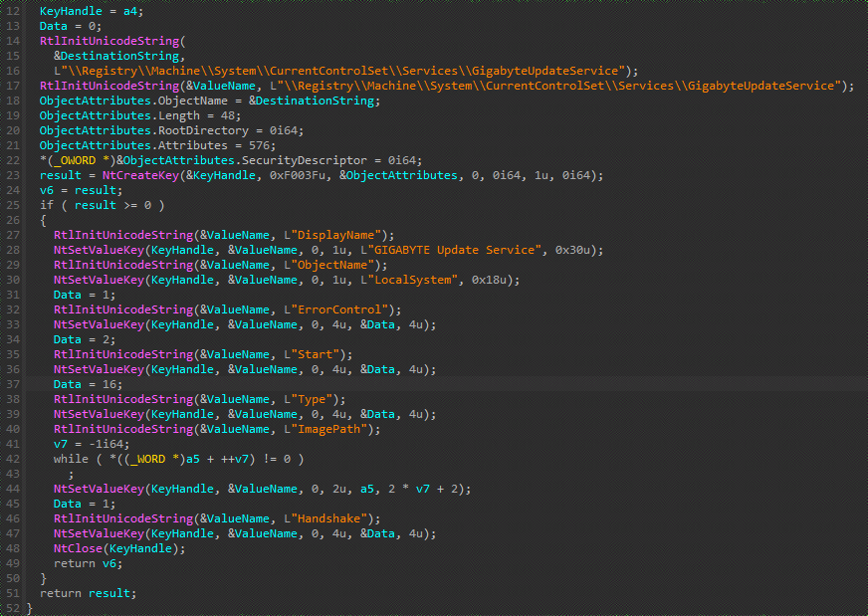Click the "return result;" statement on line 51
The width and height of the screenshot is (868, 616).
click(88, 593)
